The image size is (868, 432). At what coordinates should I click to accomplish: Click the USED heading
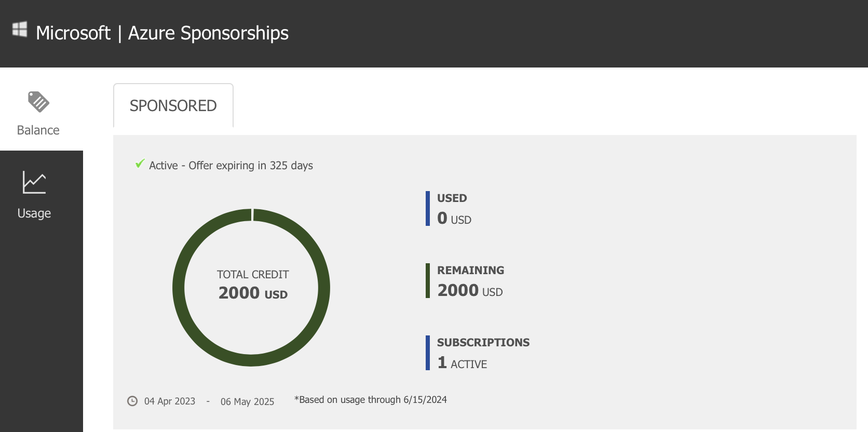click(452, 198)
